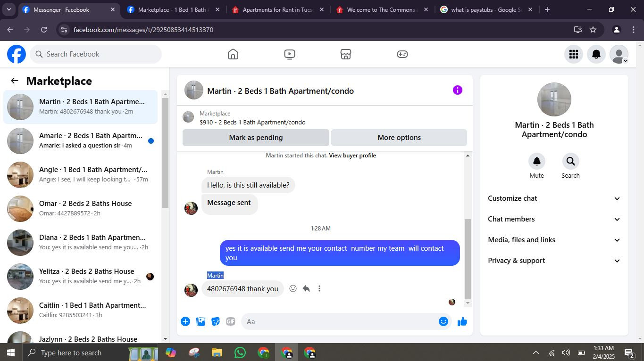
Task: Reload the page in Chrome
Action: click(44, 30)
